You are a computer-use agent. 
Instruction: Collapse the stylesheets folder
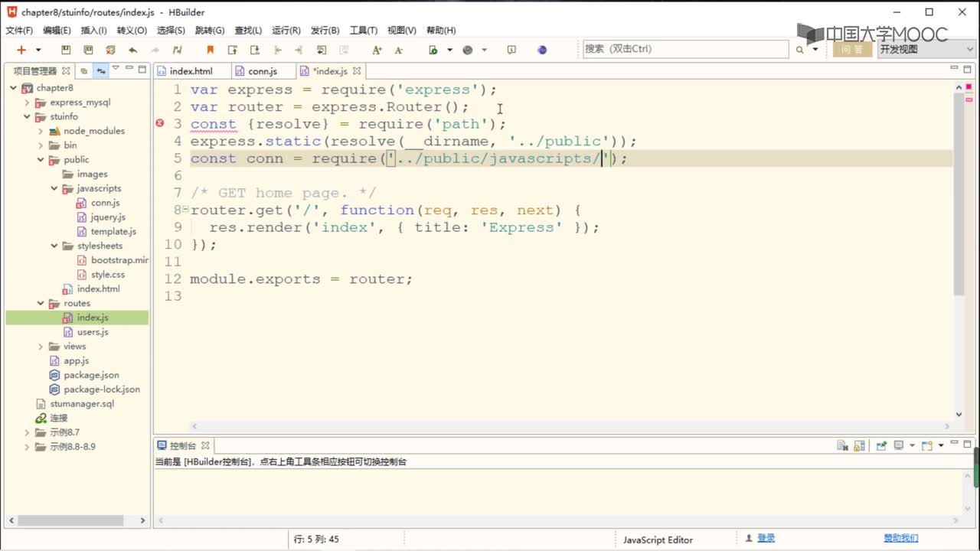click(54, 246)
